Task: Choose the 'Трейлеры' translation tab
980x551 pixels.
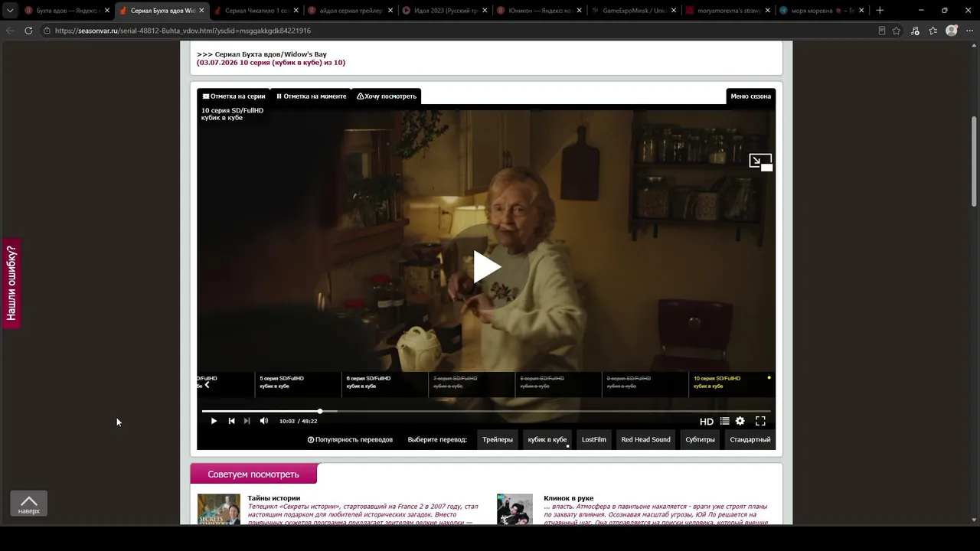Action: coord(498,440)
